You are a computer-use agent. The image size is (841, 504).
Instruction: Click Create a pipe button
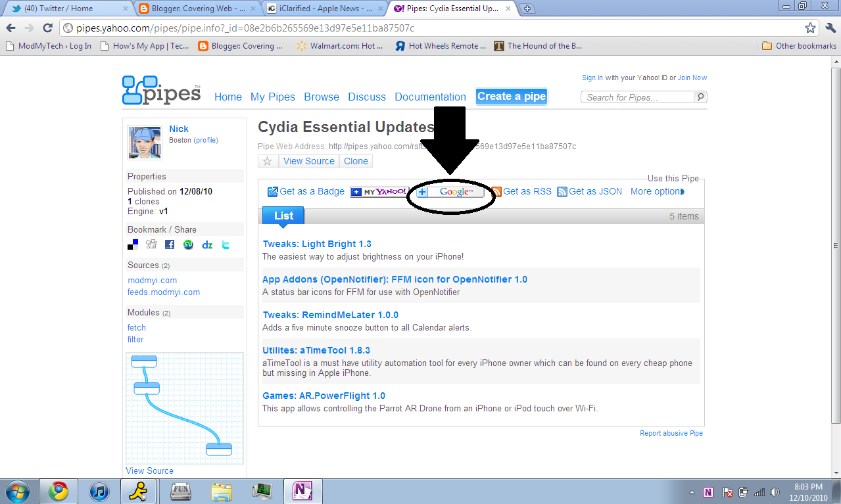[512, 96]
